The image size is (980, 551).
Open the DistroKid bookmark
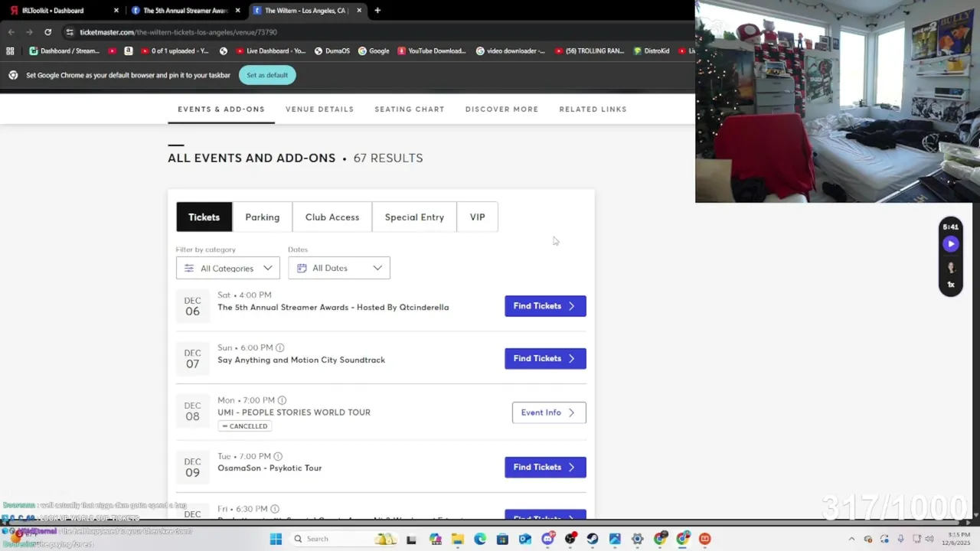point(652,51)
